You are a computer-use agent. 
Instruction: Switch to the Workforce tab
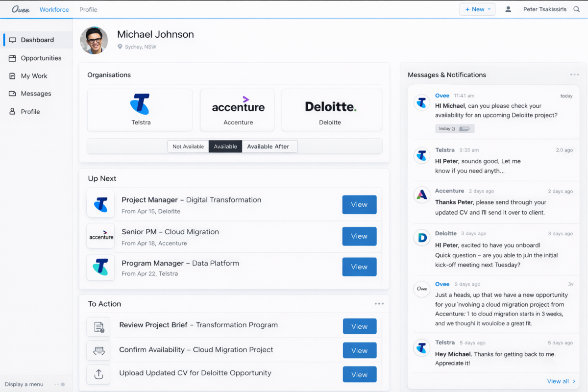point(54,9)
